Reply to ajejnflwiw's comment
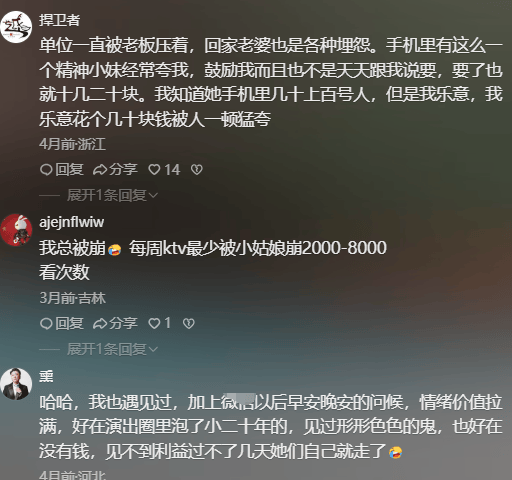Image resolution: width=512 pixels, height=480 pixels. tap(61, 323)
